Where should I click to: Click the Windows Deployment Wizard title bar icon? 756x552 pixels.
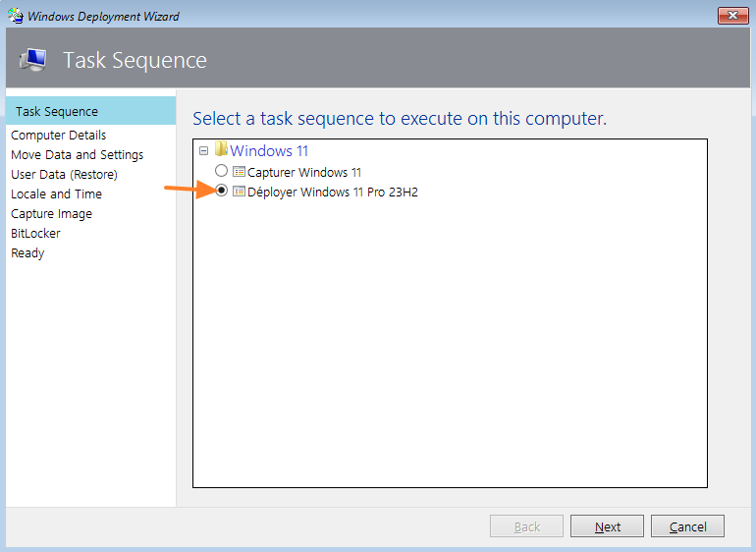point(16,16)
